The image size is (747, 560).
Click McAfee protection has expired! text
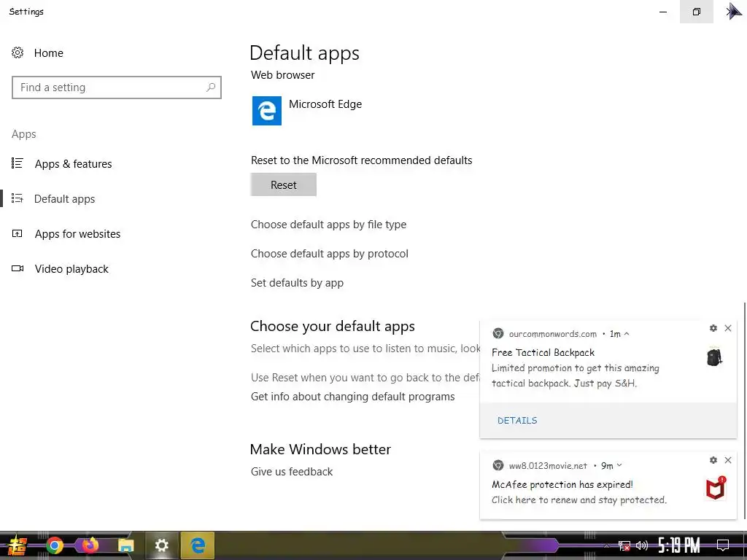point(562,485)
